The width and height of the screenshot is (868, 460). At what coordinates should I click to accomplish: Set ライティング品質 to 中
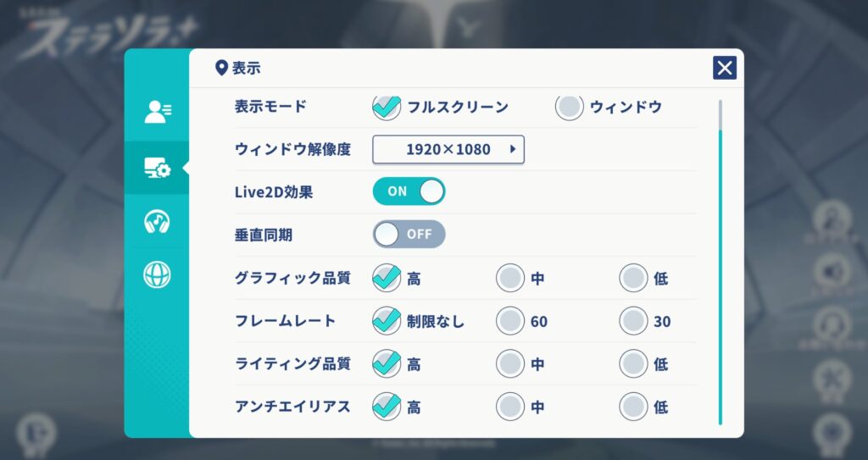510,364
